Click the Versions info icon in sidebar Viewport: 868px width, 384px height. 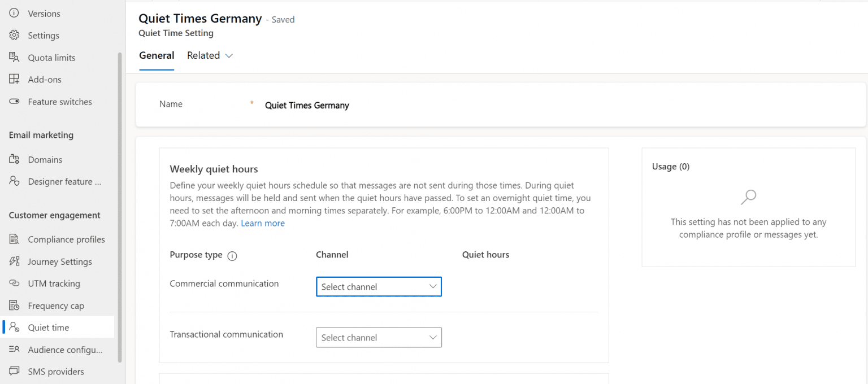tap(14, 14)
